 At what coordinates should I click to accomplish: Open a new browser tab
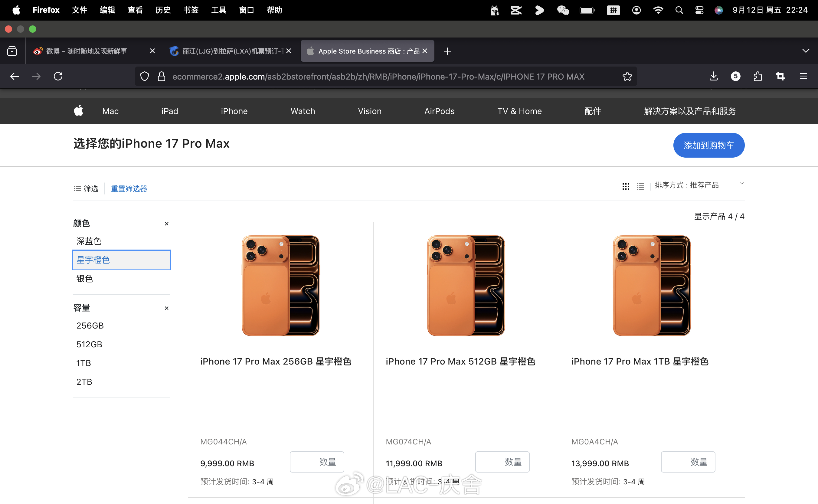tap(447, 51)
